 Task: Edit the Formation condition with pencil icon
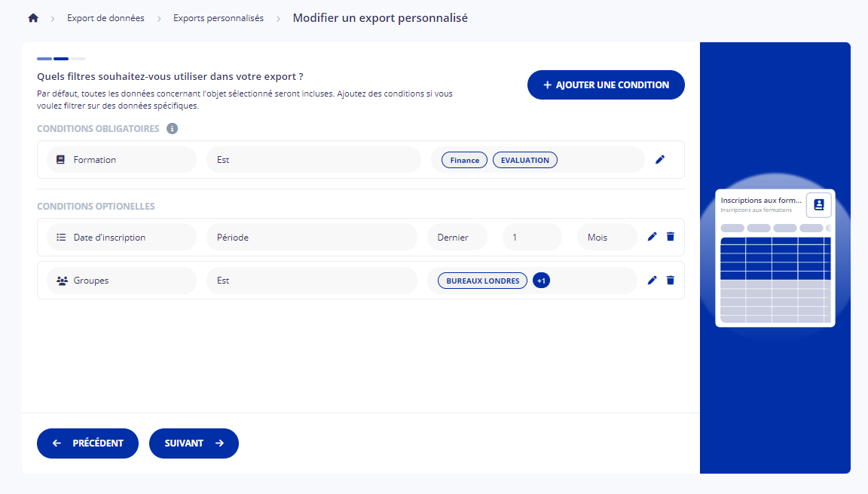click(660, 160)
